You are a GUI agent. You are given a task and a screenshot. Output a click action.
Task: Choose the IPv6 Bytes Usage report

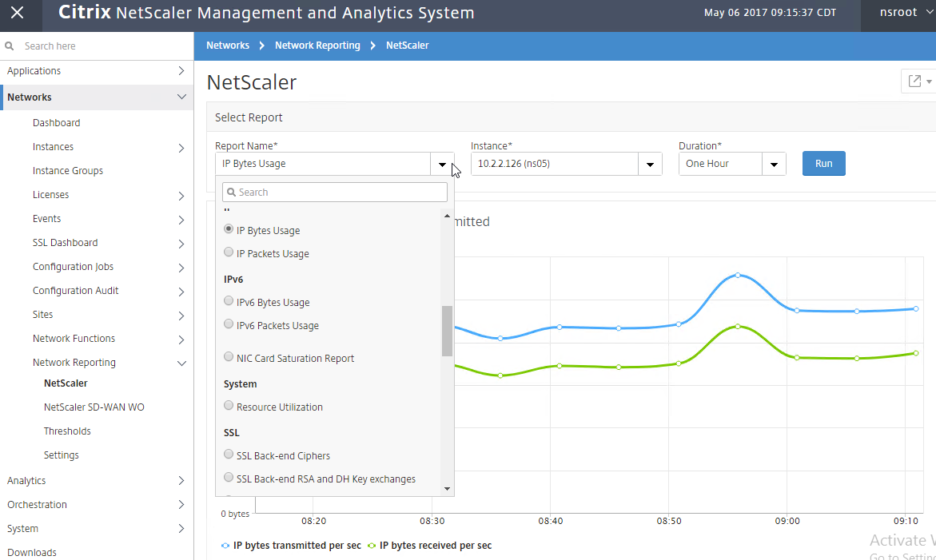229,301
